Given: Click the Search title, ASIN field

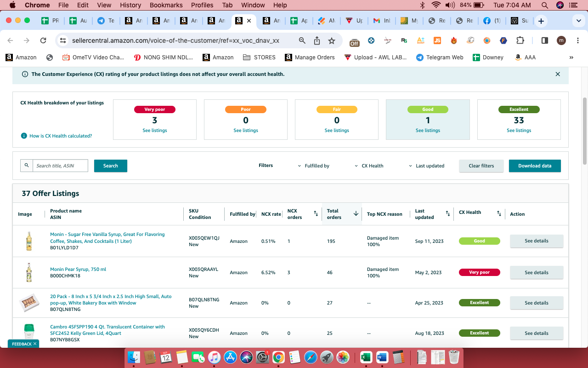Looking at the screenshot, I should (60, 166).
